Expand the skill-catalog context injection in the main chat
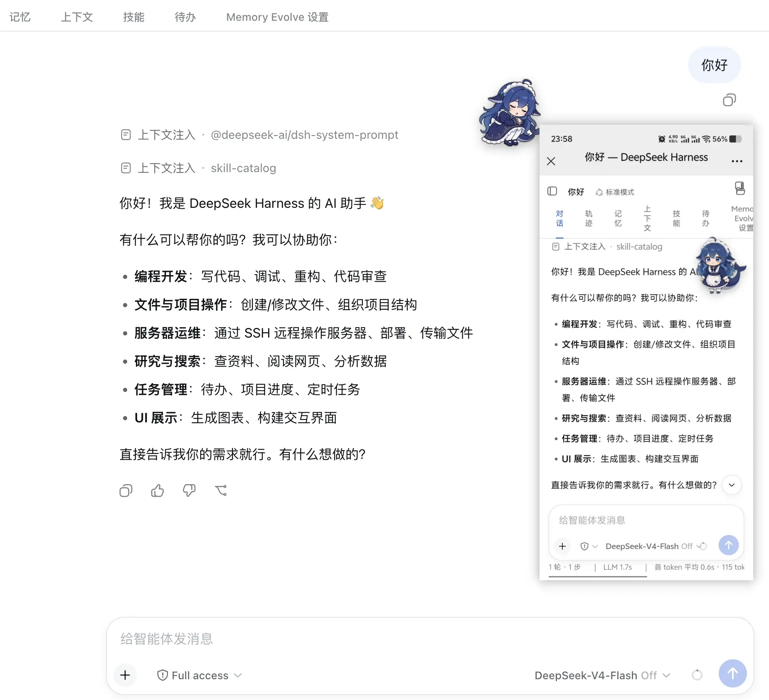Viewport: 769px width, 700px height. tap(198, 168)
